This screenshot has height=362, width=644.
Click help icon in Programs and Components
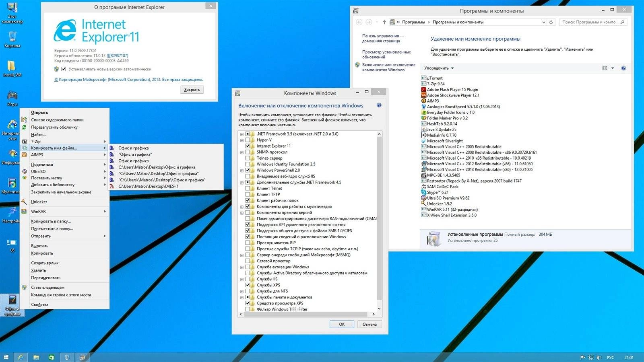click(623, 68)
